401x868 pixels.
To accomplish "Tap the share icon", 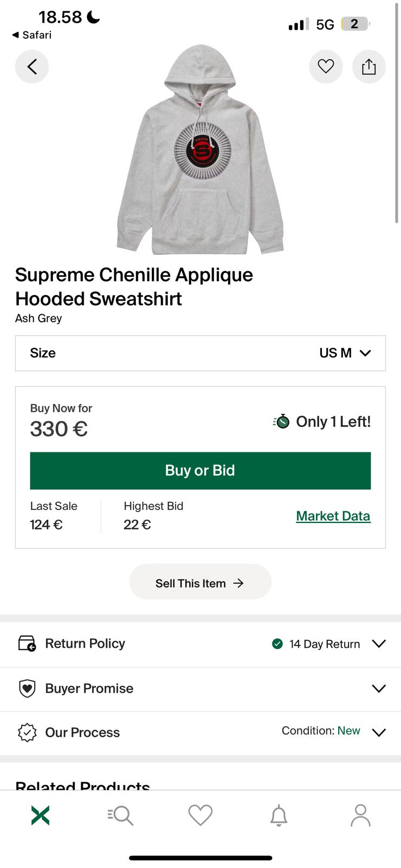I will coord(369,67).
